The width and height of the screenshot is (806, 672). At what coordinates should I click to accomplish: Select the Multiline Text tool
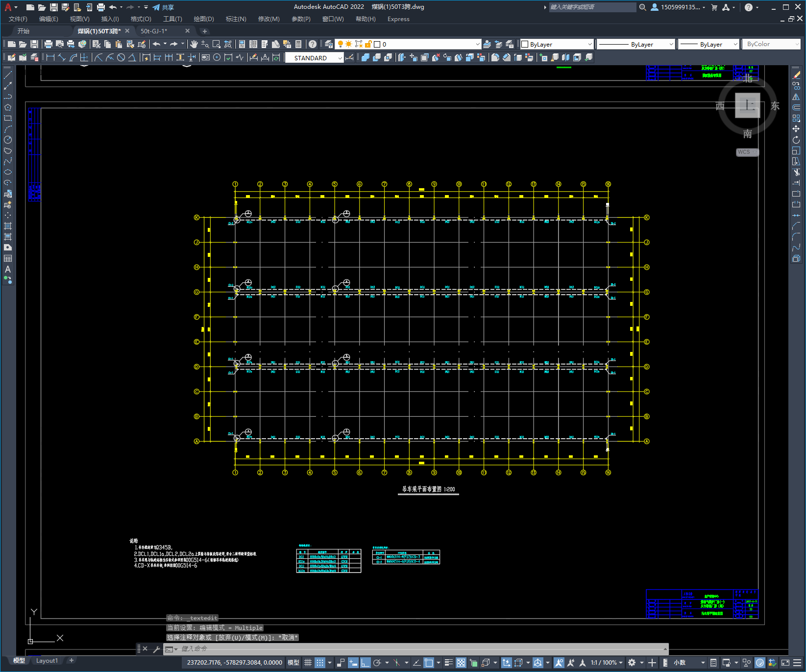coord(8,269)
